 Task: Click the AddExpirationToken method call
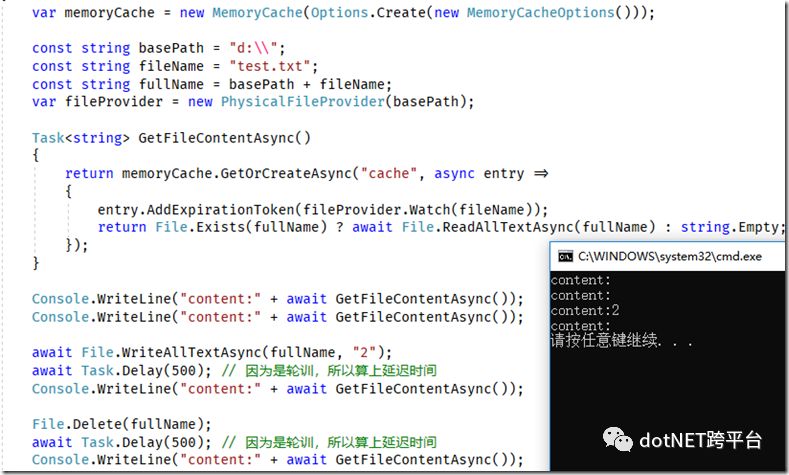click(x=220, y=209)
